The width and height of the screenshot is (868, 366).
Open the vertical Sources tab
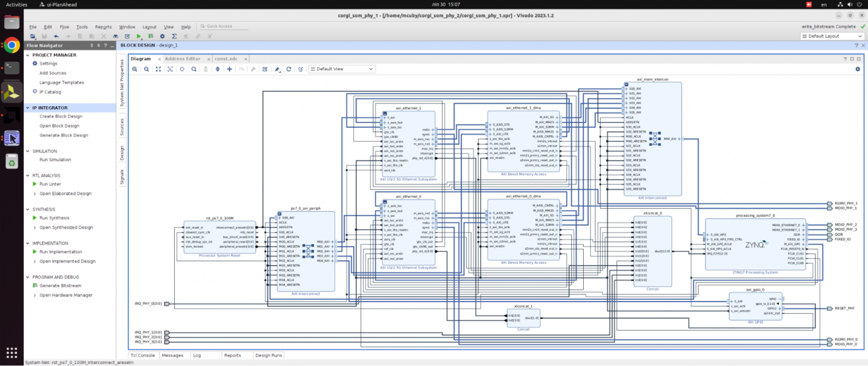(122, 127)
